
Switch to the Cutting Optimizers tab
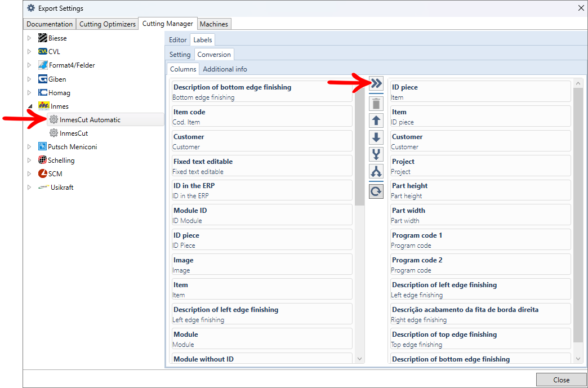(x=107, y=24)
